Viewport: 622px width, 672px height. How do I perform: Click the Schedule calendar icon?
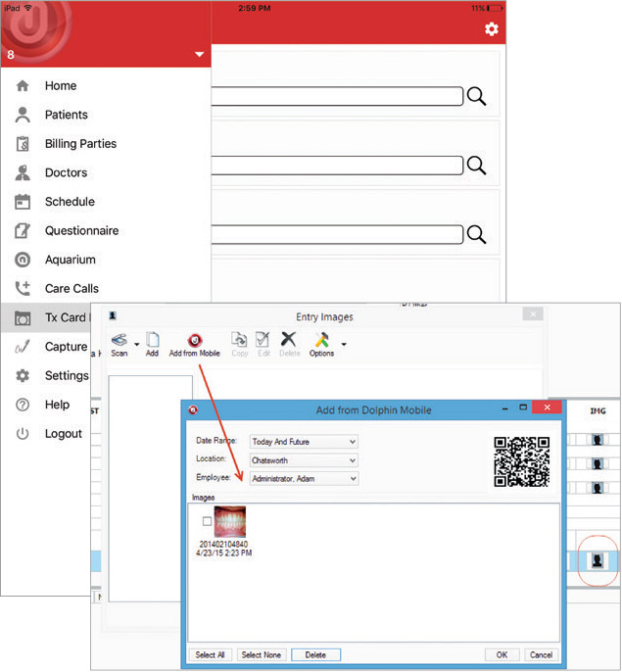23,202
